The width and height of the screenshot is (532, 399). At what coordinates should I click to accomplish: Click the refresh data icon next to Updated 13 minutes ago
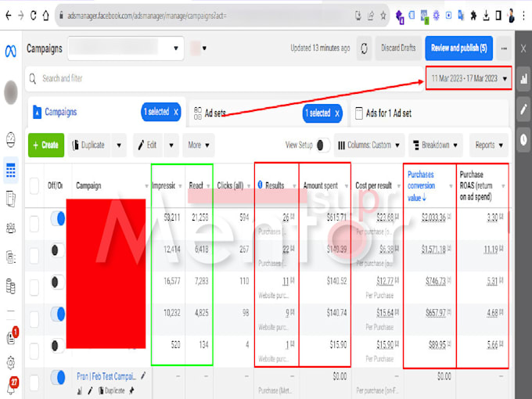click(364, 49)
